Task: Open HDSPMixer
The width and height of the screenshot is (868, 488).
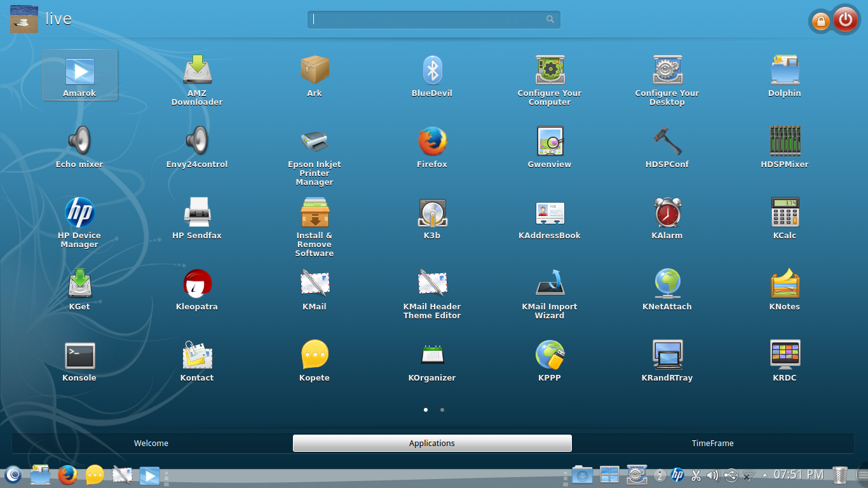Action: pos(785,146)
